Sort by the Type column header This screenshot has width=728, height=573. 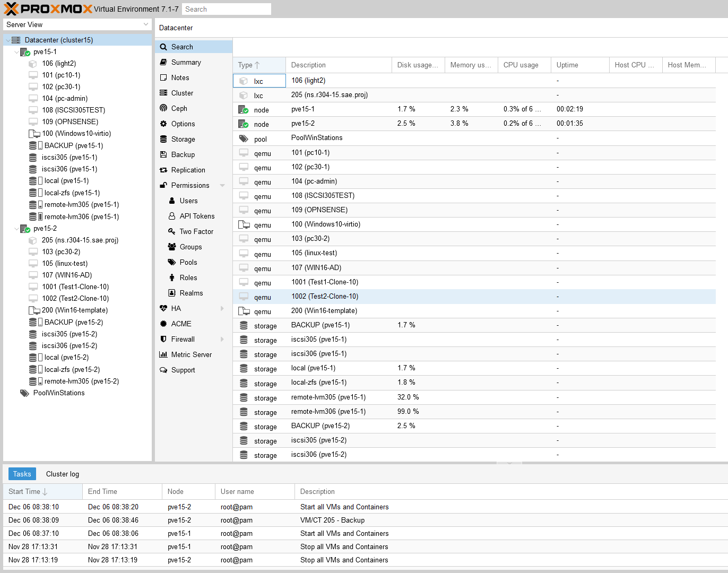(x=259, y=65)
